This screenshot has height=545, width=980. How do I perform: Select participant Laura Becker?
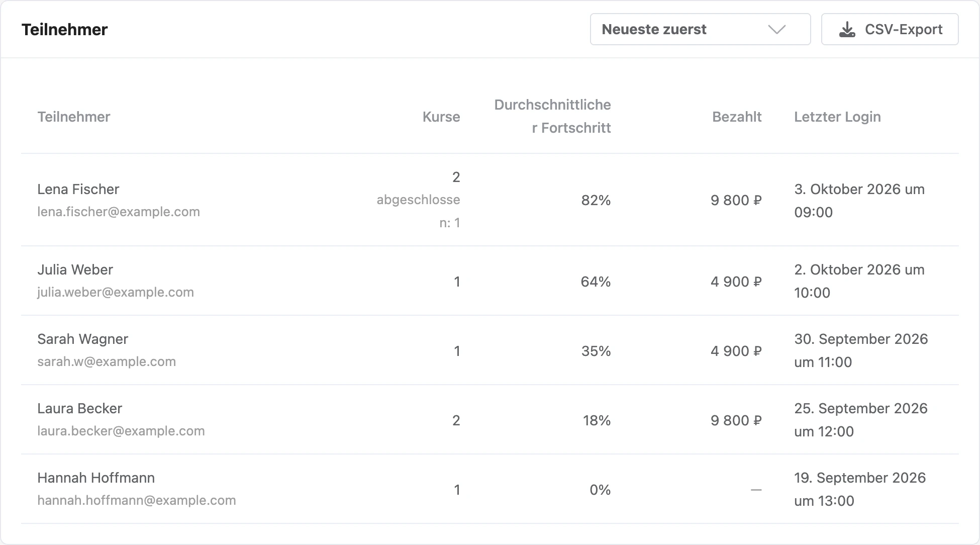(x=80, y=408)
